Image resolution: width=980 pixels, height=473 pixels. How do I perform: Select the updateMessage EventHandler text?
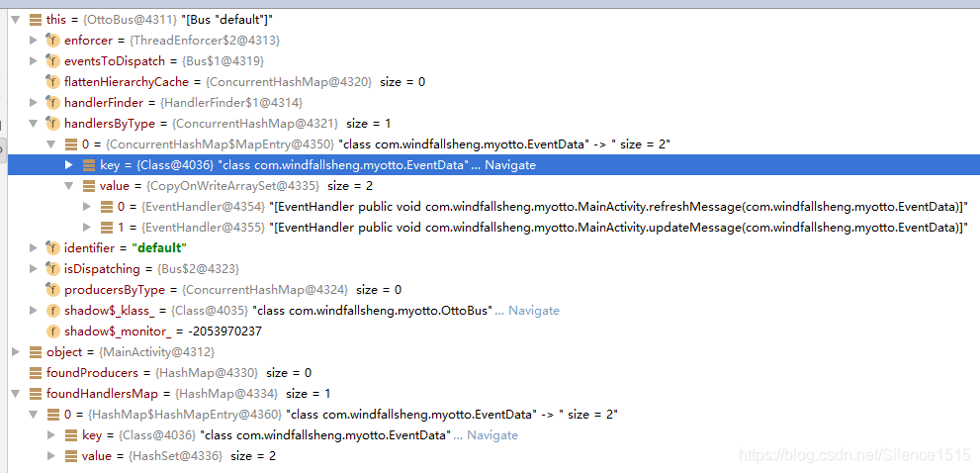pos(619,228)
